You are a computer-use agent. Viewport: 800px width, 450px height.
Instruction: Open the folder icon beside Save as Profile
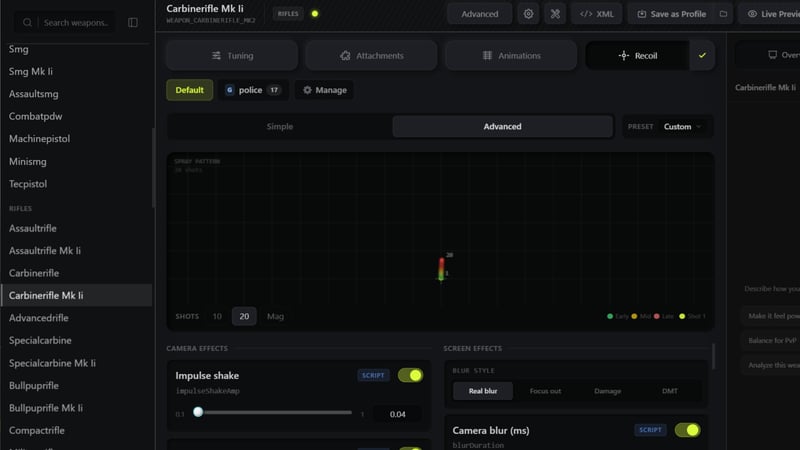(723, 14)
